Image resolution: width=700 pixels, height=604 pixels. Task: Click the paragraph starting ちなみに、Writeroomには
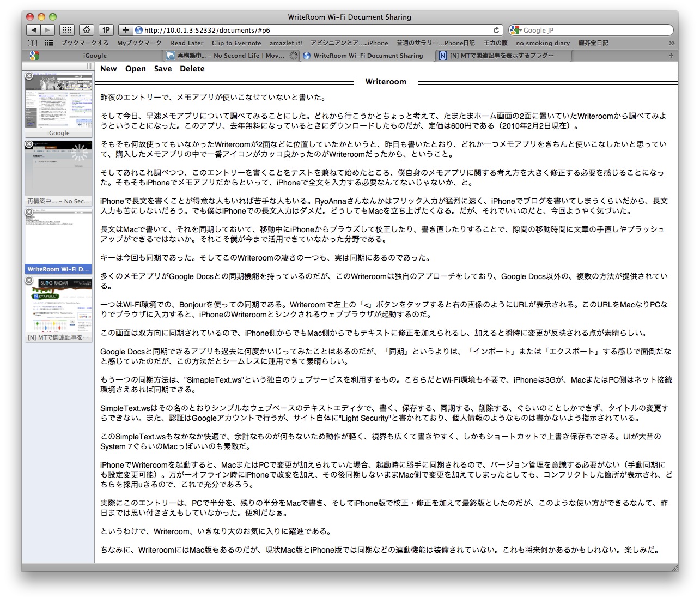tap(380, 550)
